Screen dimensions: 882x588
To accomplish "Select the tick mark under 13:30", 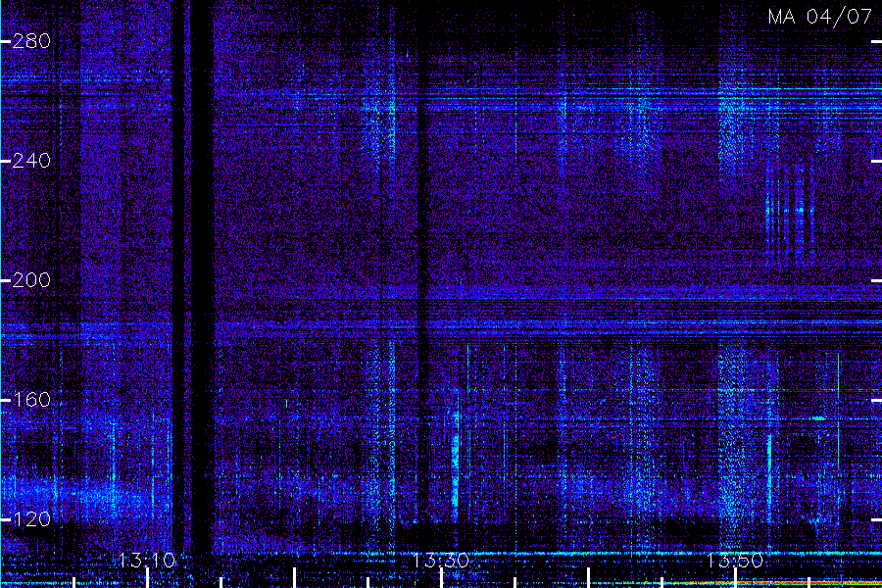I will click(442, 578).
